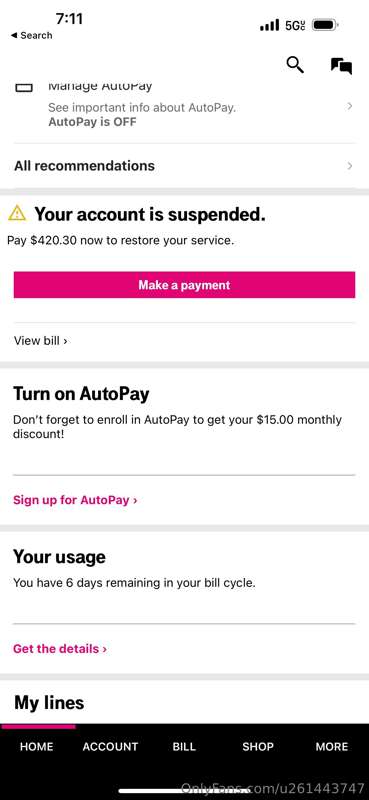This screenshot has height=800, width=369.
Task: Click the Make a payment button
Action: (184, 285)
